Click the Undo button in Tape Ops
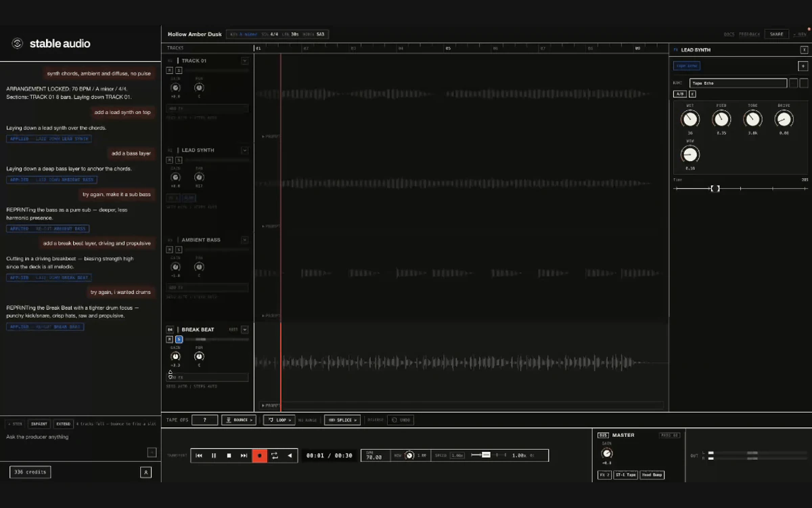The height and width of the screenshot is (508, 812). (x=401, y=420)
